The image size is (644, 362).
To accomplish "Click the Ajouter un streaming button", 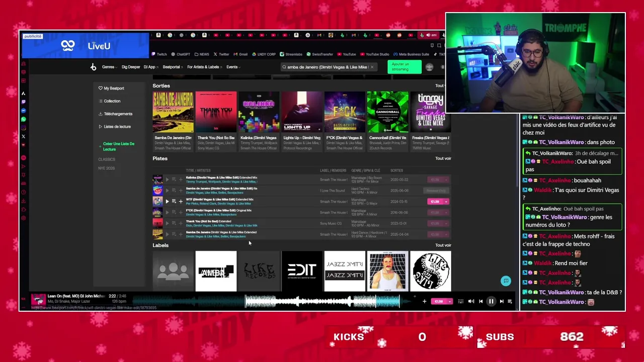I will coord(405,67).
